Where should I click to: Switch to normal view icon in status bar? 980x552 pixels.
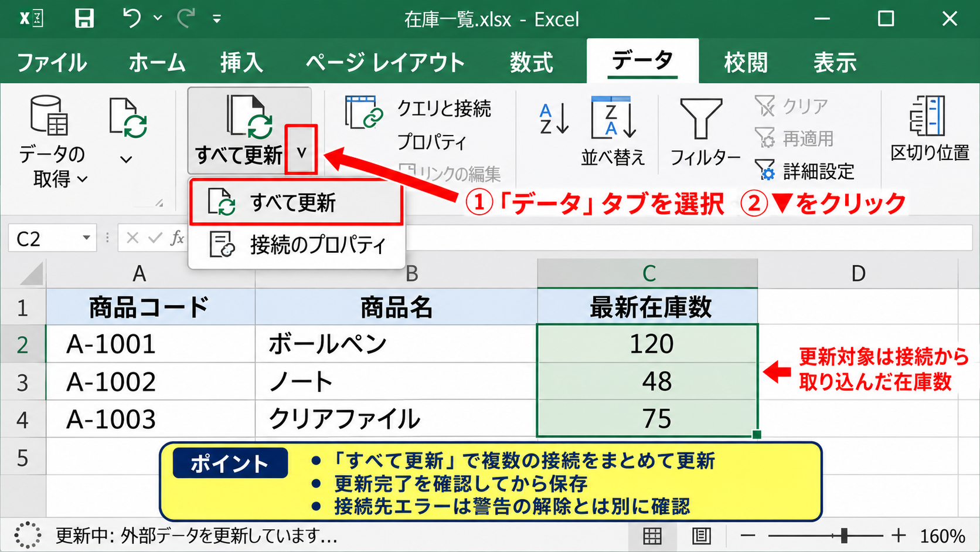652,536
